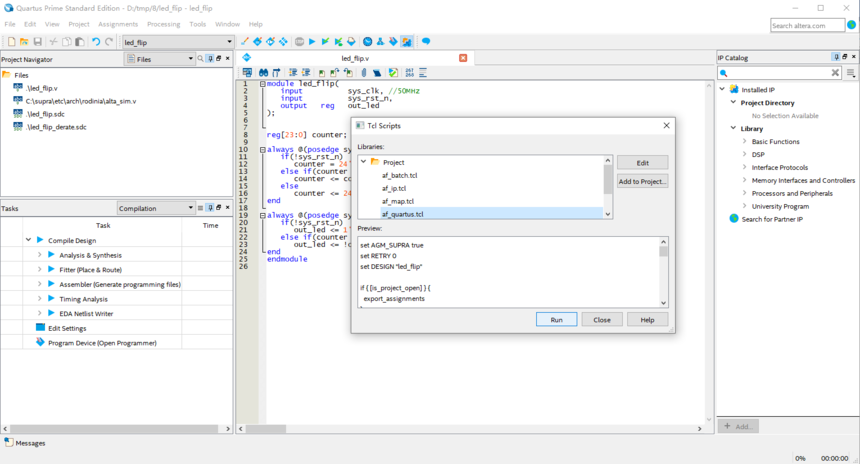Viewport: 860px width, 464px height.
Task: Click the Analyze Current File checkmark icon
Action: tap(393, 72)
